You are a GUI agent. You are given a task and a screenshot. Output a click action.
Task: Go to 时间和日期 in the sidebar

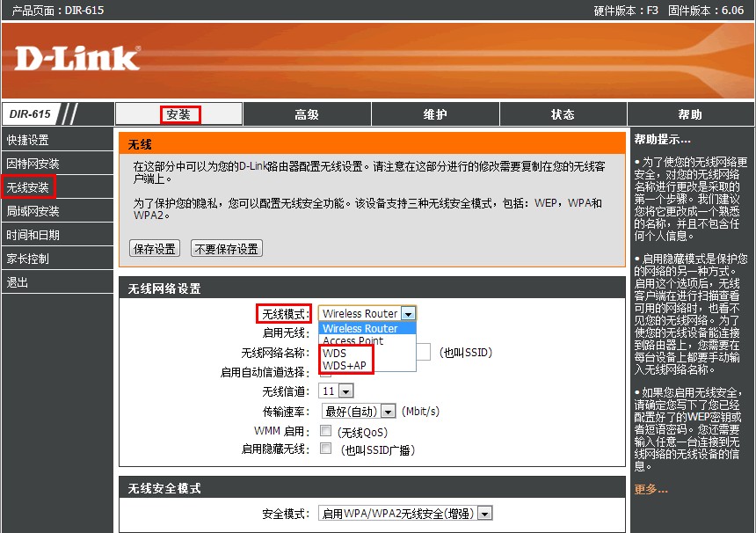pyautogui.click(x=57, y=235)
